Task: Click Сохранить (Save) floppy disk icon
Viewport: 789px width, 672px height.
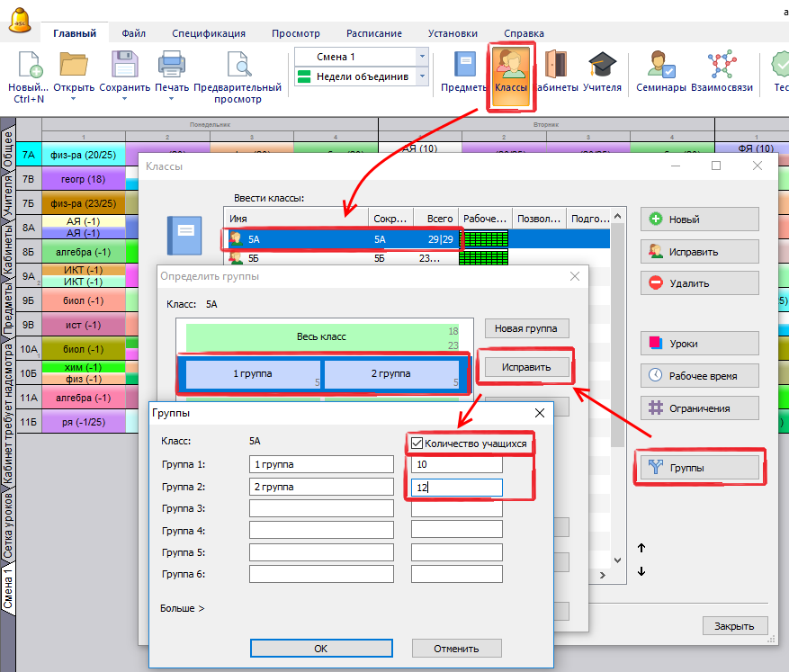Action: click(x=124, y=66)
